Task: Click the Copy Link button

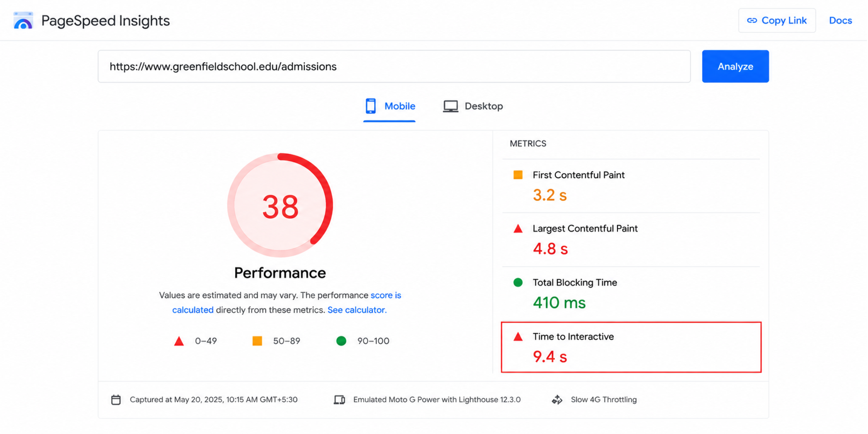Action: [x=777, y=21]
